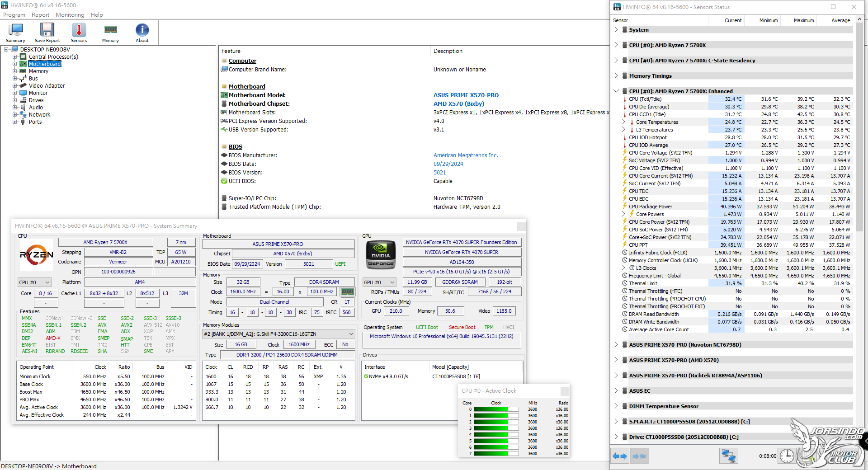Open the Monitoring menu
The image size is (868, 470).
pyautogui.click(x=70, y=15)
